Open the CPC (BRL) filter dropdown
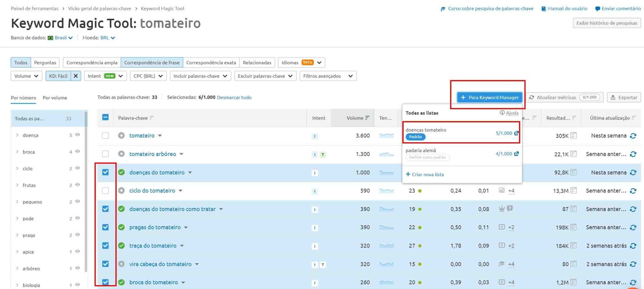Viewport: 644px width, 289px height. point(148,76)
